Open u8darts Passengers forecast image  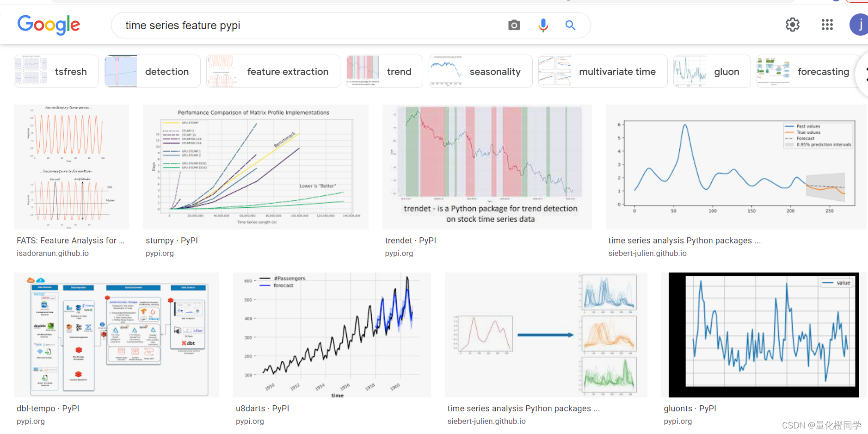point(332,335)
